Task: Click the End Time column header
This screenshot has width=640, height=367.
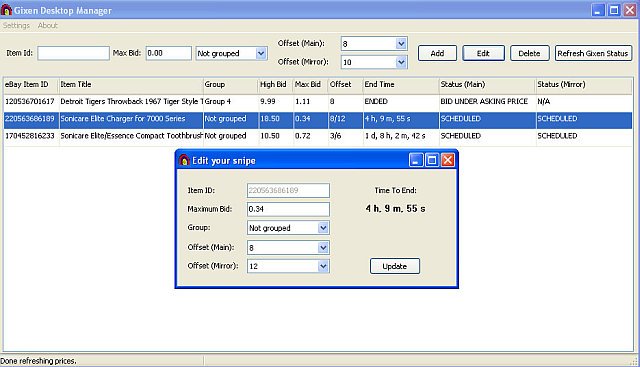Action: click(401, 85)
